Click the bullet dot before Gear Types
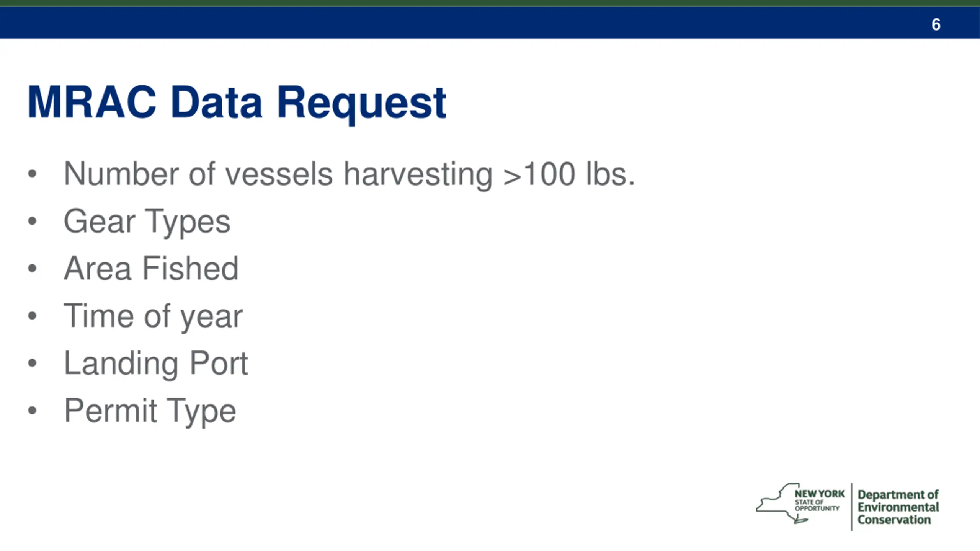980x551 pixels. pyautogui.click(x=32, y=221)
